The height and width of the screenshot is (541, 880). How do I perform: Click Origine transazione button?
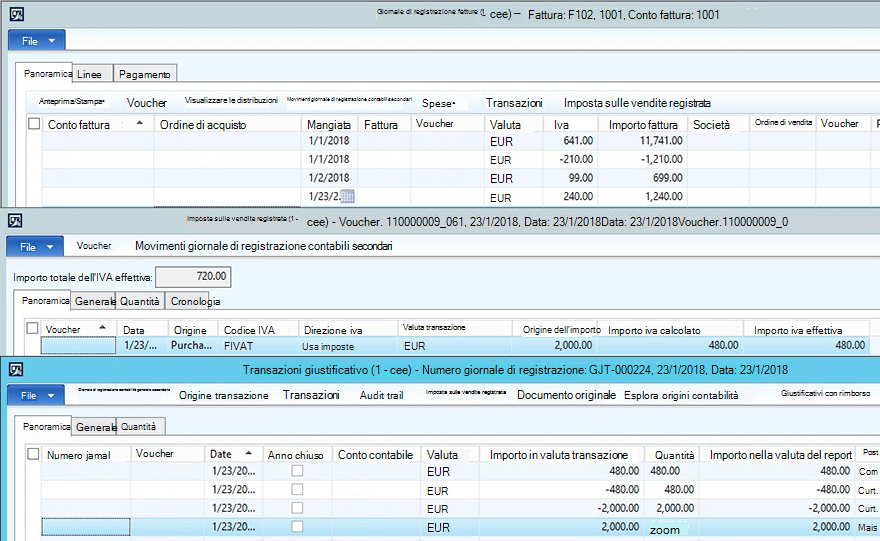[x=223, y=395]
